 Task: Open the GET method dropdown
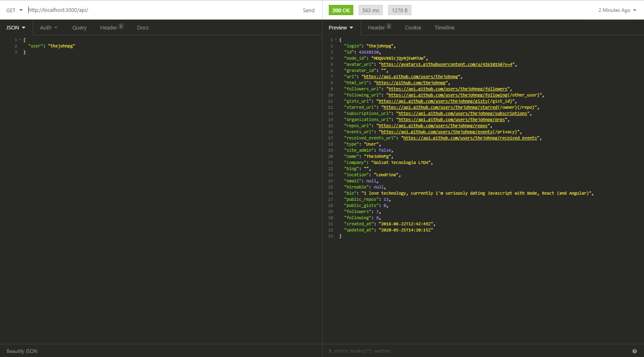[15, 10]
